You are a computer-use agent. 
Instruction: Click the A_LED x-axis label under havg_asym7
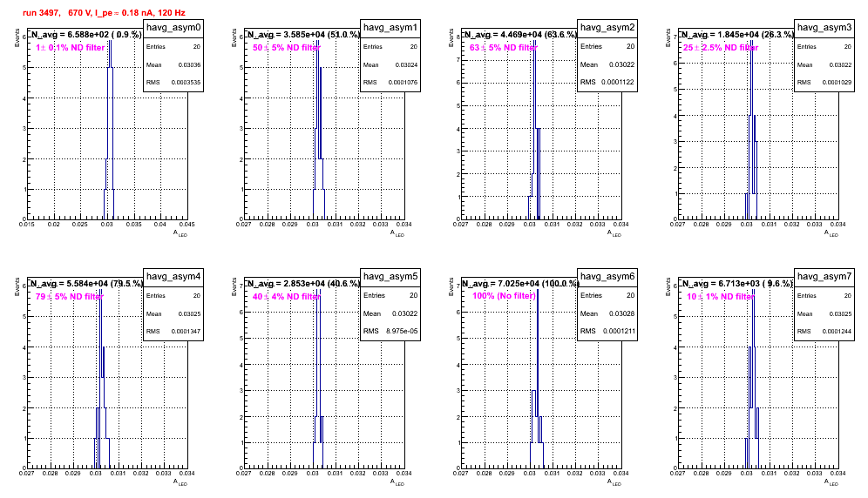[x=831, y=482]
